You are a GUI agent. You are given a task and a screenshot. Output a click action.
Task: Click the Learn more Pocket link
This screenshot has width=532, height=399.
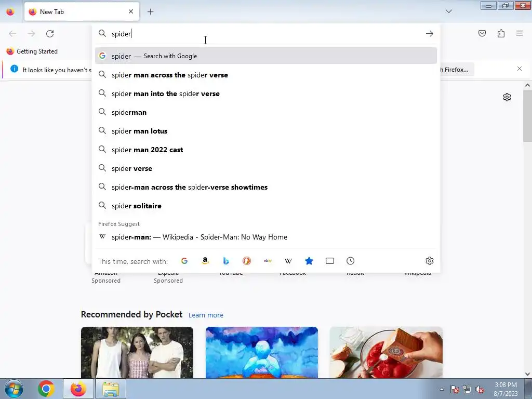[x=206, y=315]
